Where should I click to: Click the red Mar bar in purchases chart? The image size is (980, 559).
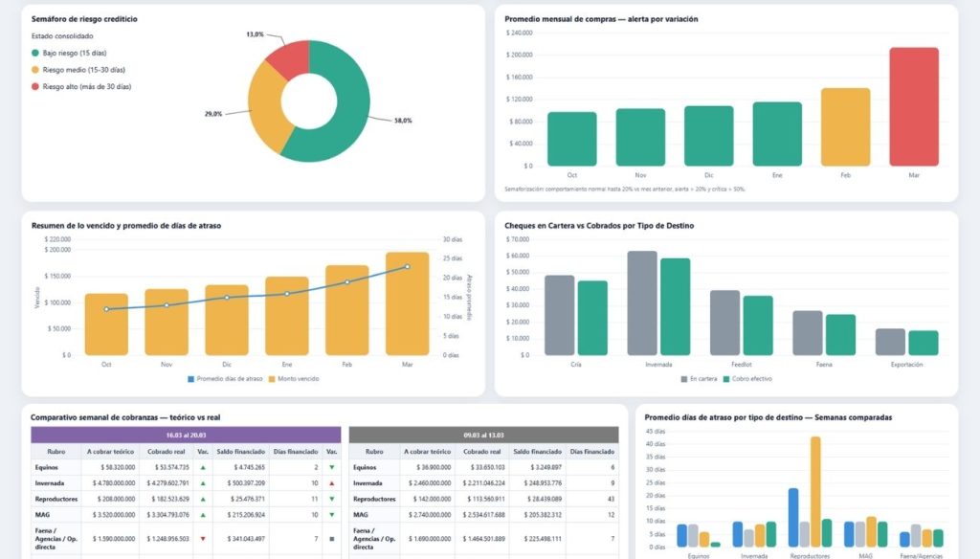pos(913,107)
